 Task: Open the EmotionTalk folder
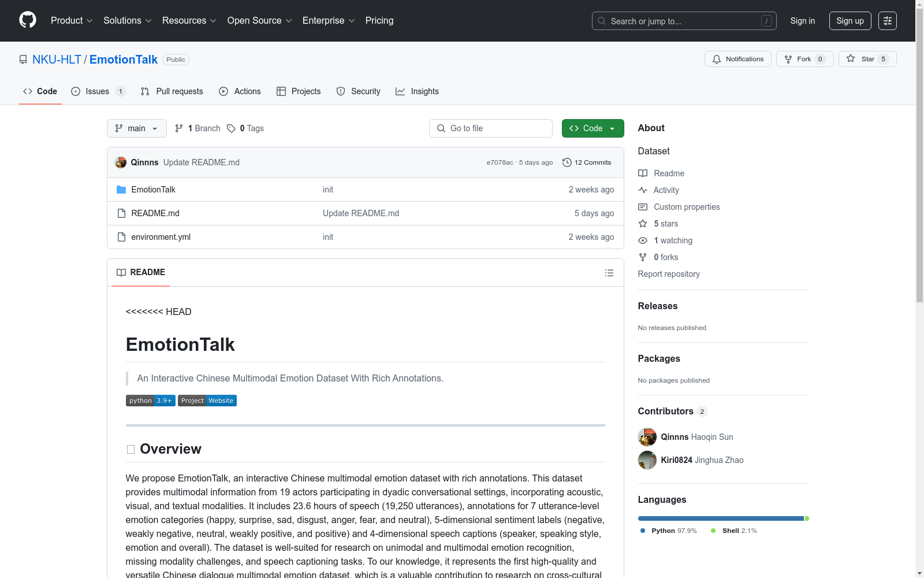[x=153, y=190]
